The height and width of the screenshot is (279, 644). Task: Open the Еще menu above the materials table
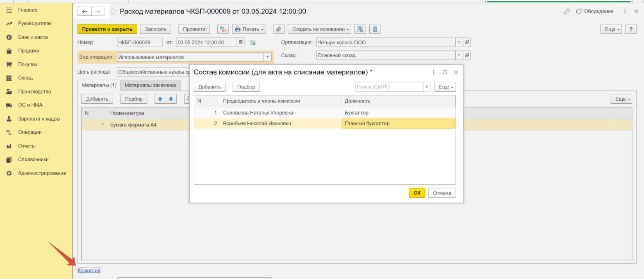tap(622, 99)
